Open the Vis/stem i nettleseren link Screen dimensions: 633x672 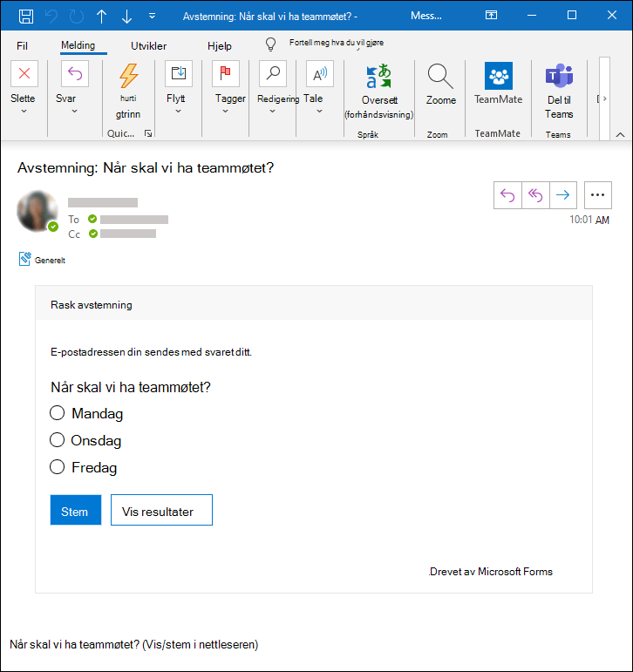point(201,645)
